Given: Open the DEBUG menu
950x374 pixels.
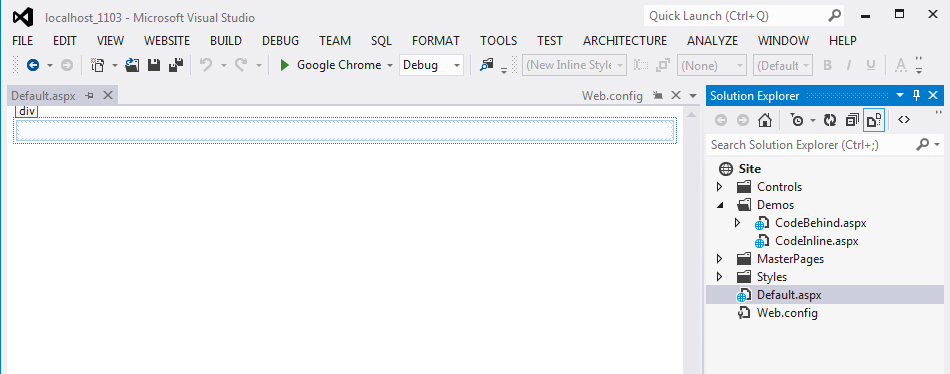Looking at the screenshot, I should [281, 41].
